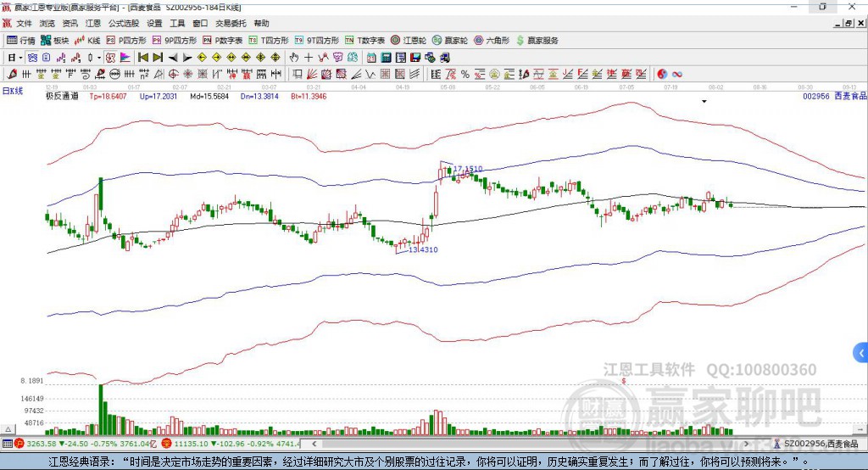Image resolution: width=868 pixels, height=470 pixels.
Task: Select the crosshair cursor tool
Action: (309, 58)
